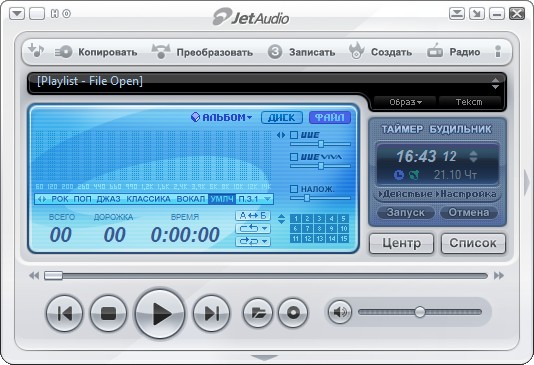Open the Текст tab
Image resolution: width=534 pixels, height=365 pixels.
coord(469,102)
